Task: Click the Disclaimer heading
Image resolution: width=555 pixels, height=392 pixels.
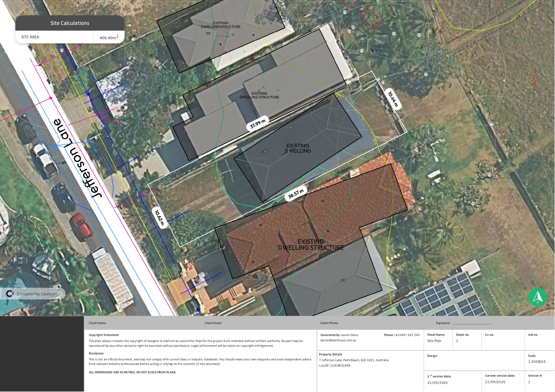Action: click(96, 353)
